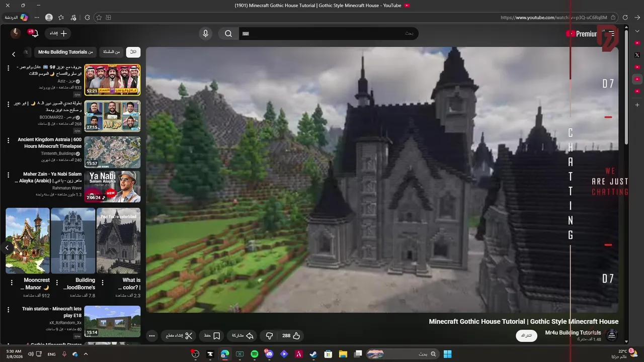644x362 pixels.
Task: Open Edge settings and more ellipsis
Action: pyautogui.click(x=37, y=18)
